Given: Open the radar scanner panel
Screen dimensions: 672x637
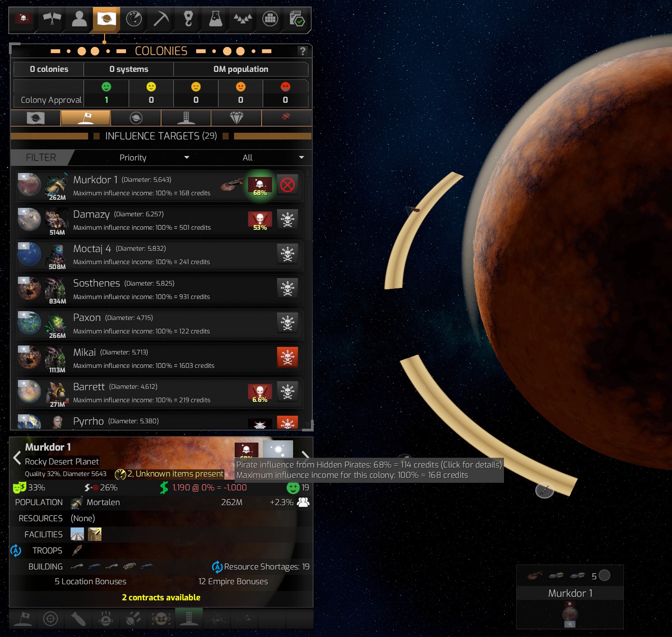Looking at the screenshot, I should pyautogui.click(x=134, y=19).
